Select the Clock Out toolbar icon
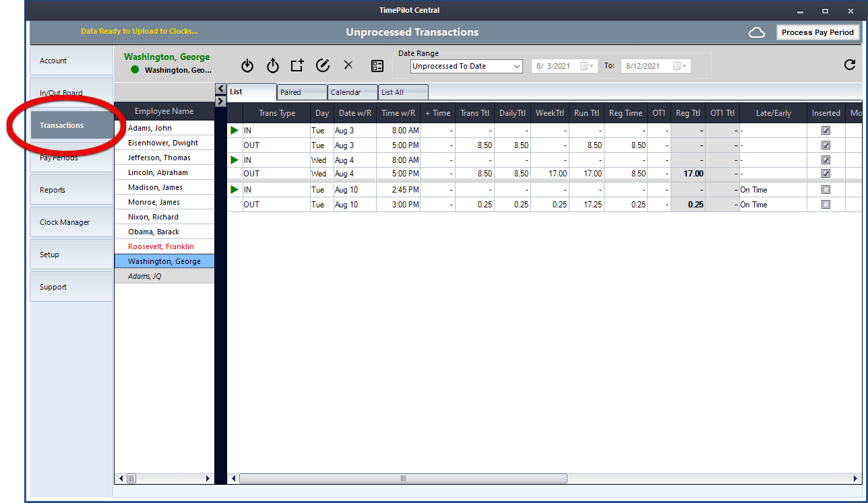The image size is (868, 503). (272, 65)
